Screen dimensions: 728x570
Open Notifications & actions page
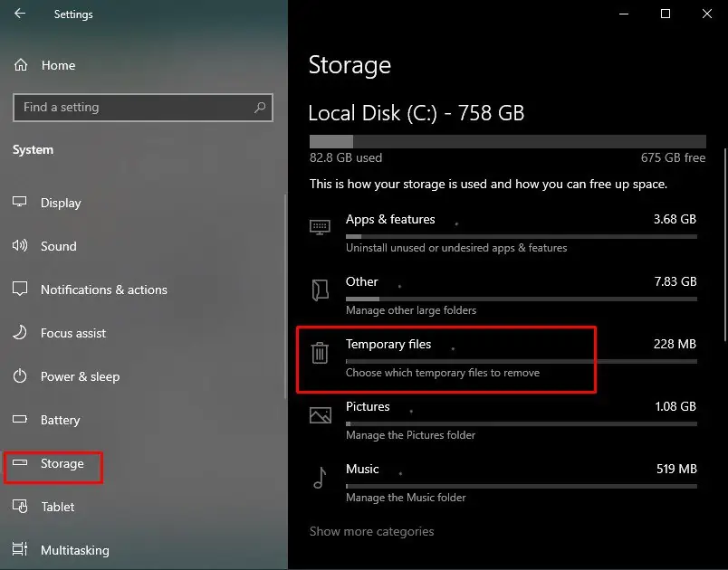tap(104, 290)
